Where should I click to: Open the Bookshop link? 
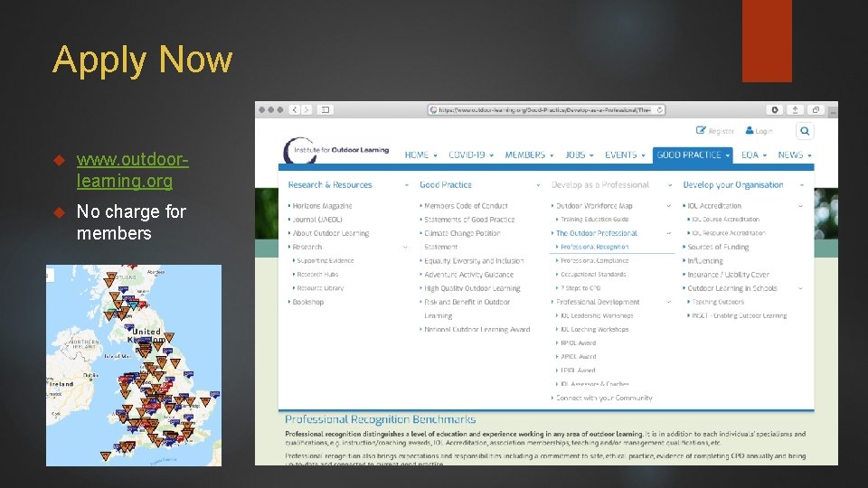[307, 302]
